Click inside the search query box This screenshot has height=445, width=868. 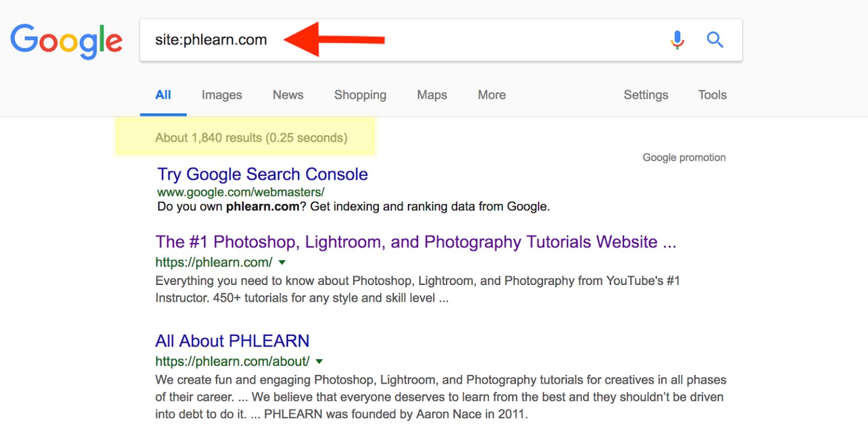(x=396, y=40)
